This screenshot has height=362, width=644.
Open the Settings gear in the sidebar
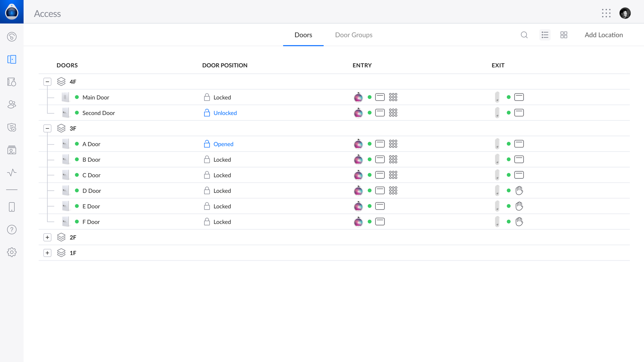tap(12, 252)
